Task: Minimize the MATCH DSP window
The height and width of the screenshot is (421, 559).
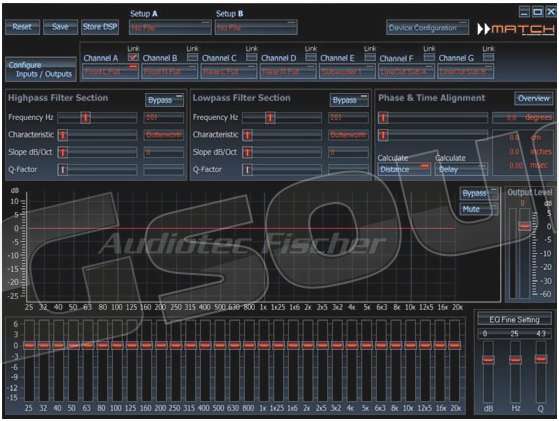Action: point(524,12)
